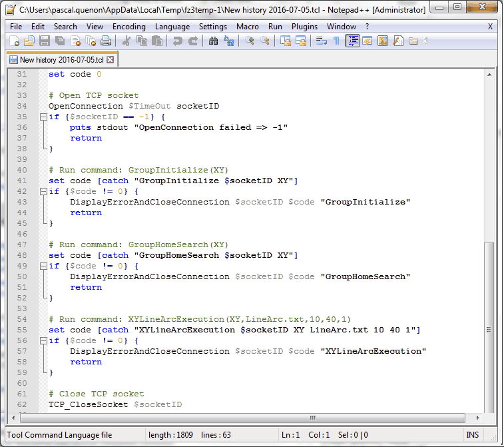Image resolution: width=504 pixels, height=447 pixels.
Task: Click the Cut scissors icon
Action: click(126, 41)
